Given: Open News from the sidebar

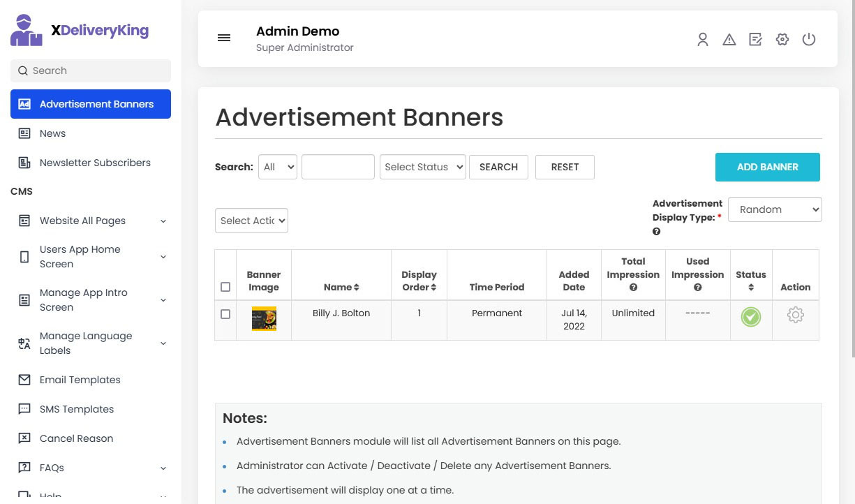Looking at the screenshot, I should tap(52, 133).
